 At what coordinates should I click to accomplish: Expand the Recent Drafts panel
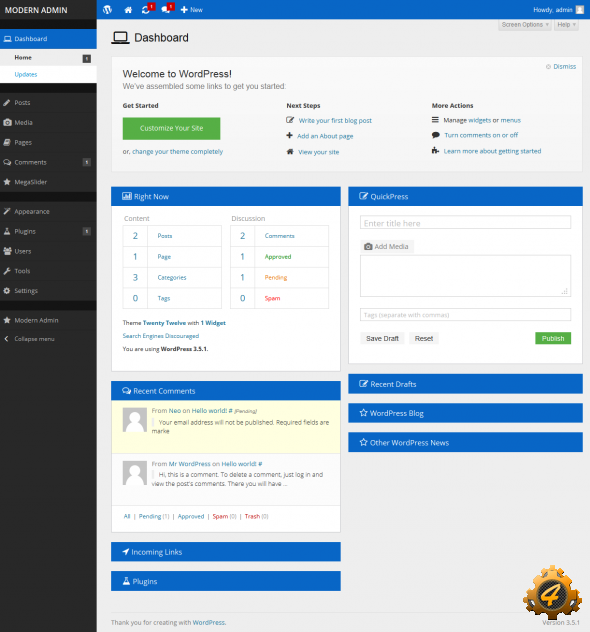pyautogui.click(x=465, y=384)
